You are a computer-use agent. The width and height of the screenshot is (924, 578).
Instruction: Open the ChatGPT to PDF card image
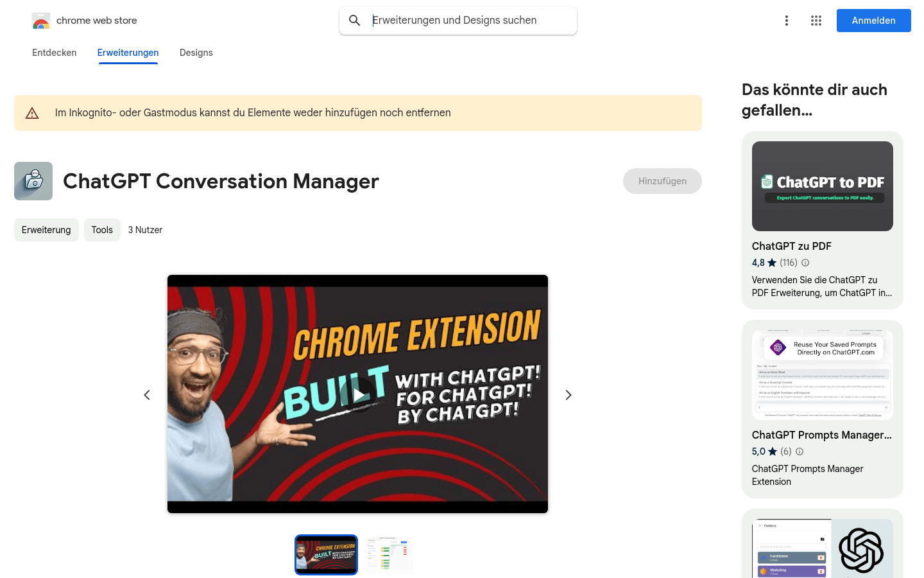pos(823,186)
